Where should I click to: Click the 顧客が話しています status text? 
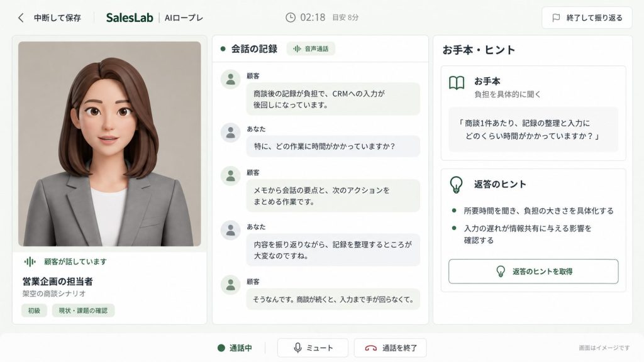75,261
